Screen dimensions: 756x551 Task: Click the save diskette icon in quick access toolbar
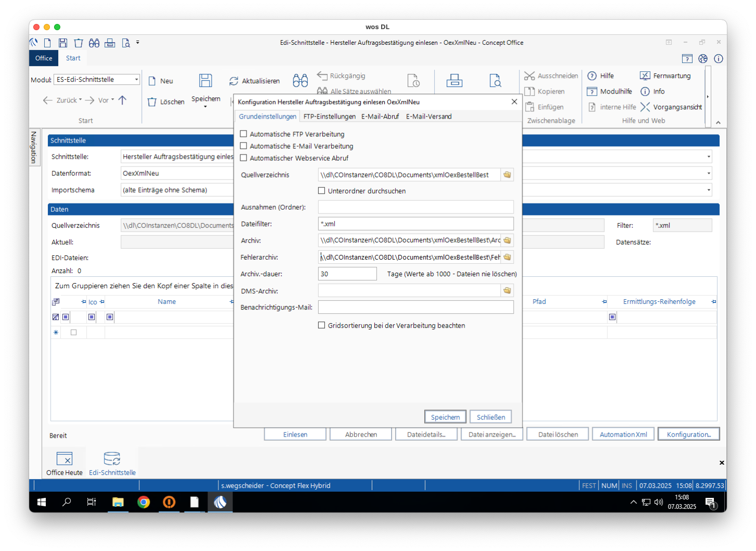click(x=63, y=43)
